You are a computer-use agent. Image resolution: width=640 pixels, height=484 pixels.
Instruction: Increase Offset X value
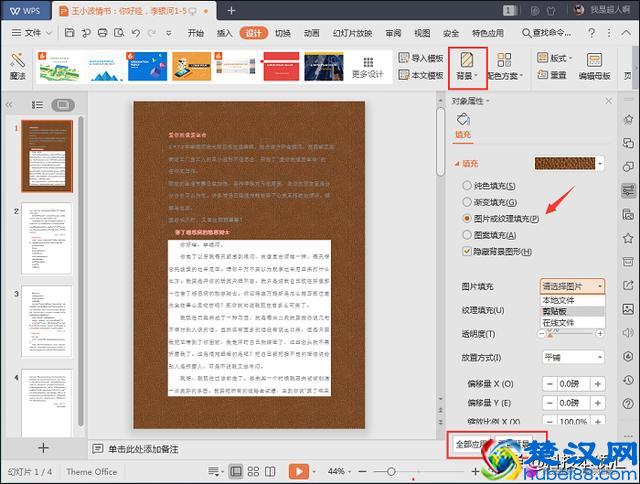[x=598, y=384]
